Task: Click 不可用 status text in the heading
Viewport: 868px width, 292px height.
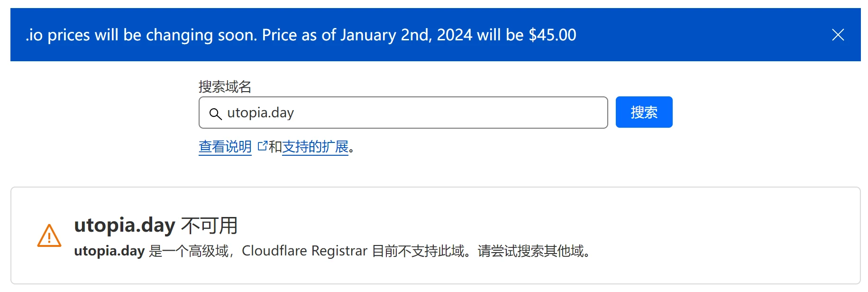Action: [x=209, y=226]
